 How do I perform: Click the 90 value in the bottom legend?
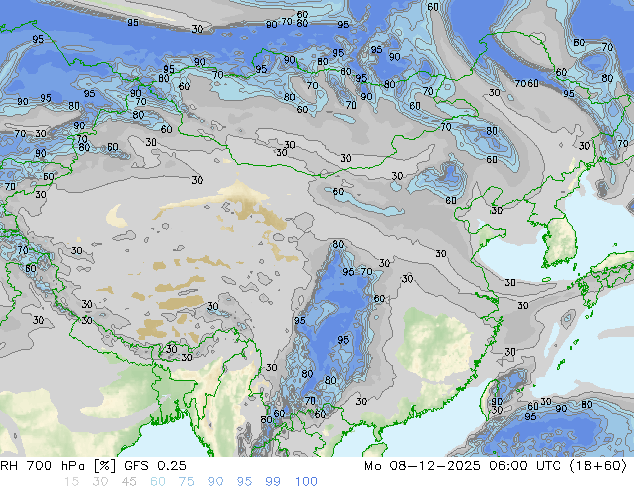coord(215,482)
